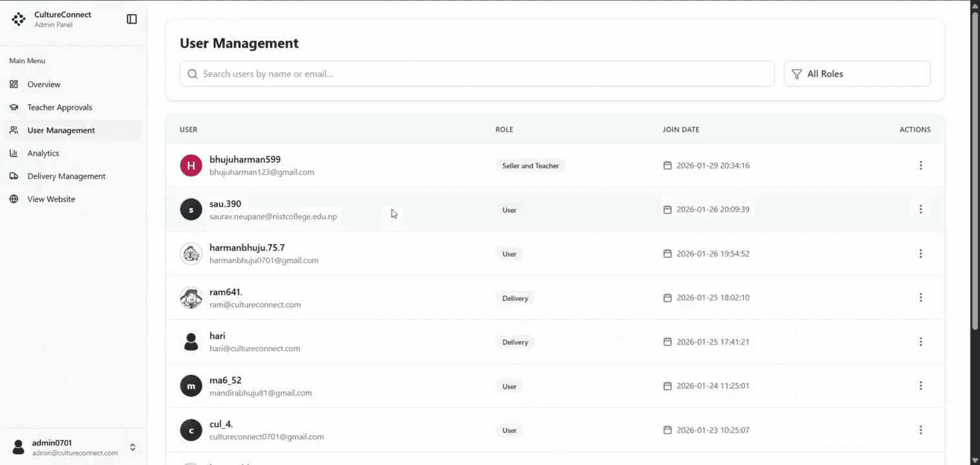Image resolution: width=980 pixels, height=465 pixels.
Task: Toggle the sidebar collapse icon
Action: [x=132, y=19]
